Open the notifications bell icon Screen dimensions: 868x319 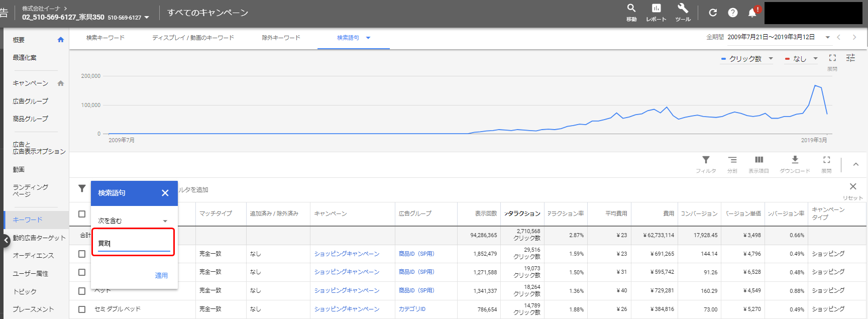pos(752,13)
